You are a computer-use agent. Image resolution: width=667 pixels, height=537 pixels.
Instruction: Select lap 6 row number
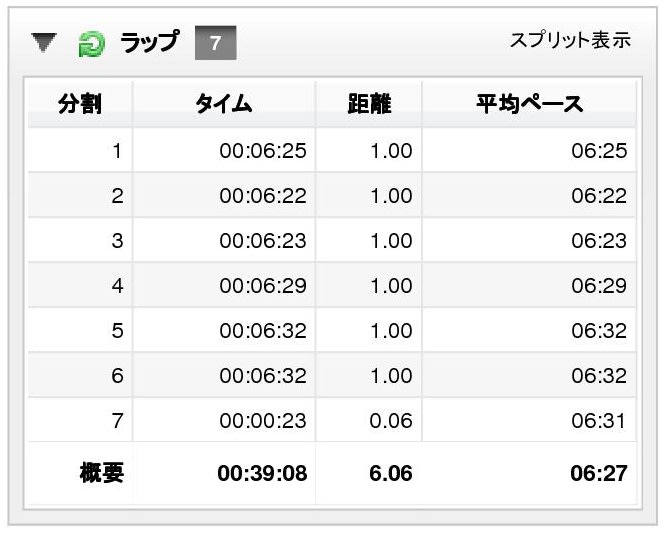(117, 376)
